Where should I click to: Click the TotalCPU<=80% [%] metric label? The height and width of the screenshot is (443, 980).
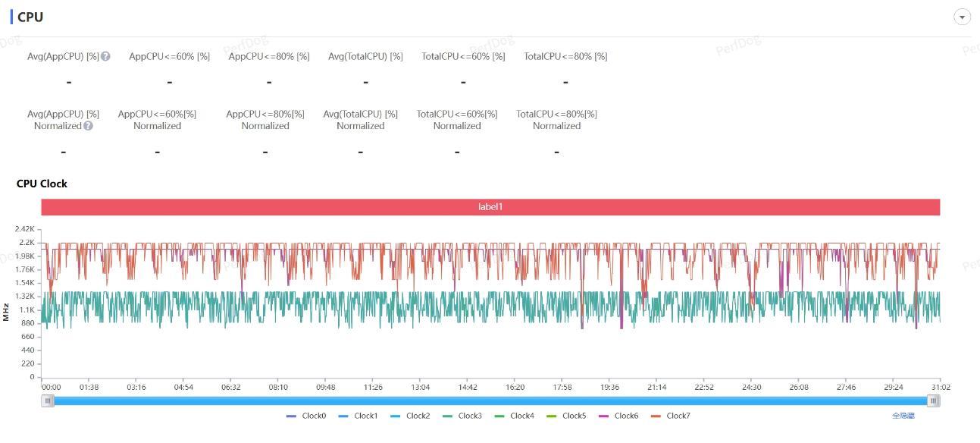565,56
